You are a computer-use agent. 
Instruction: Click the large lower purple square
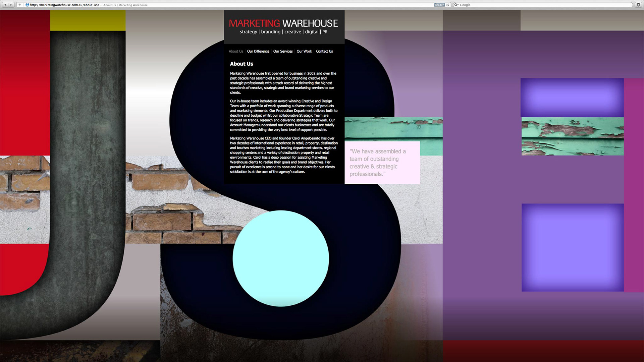[x=573, y=247]
